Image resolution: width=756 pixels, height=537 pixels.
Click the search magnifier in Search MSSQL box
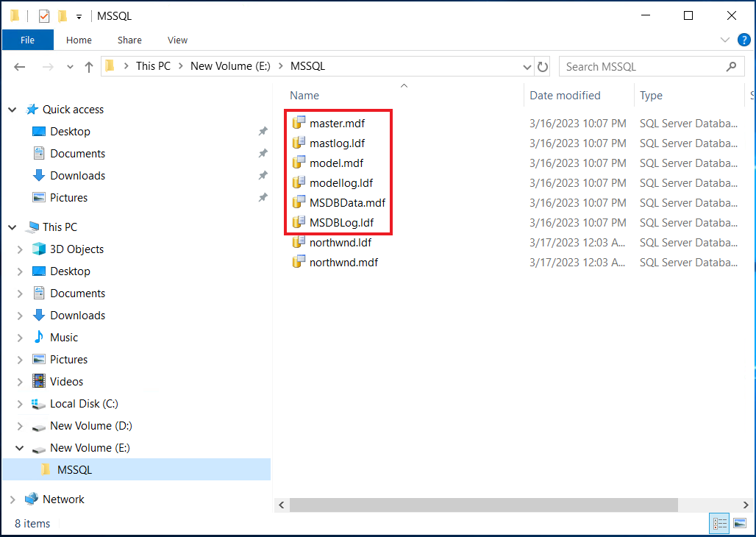731,66
